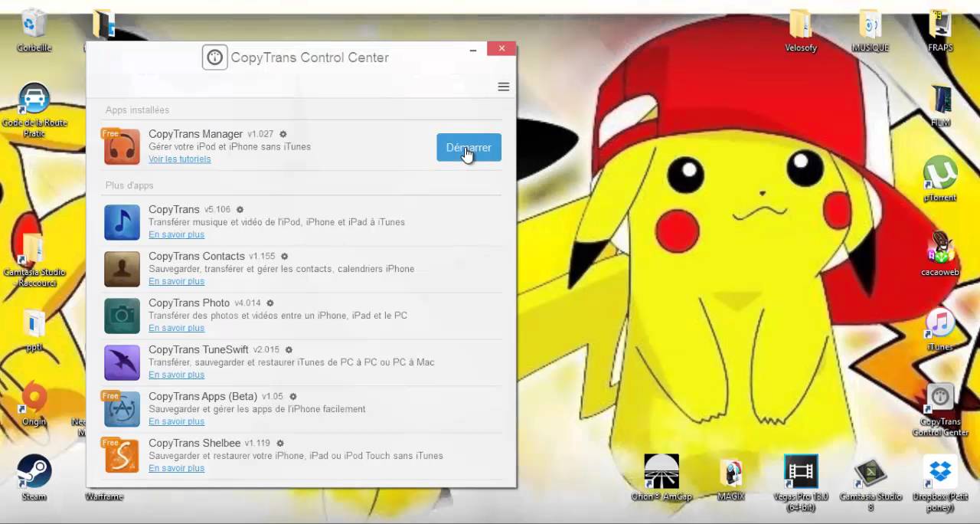Select the Origin desktop shortcut
The image size is (980, 524).
34,404
